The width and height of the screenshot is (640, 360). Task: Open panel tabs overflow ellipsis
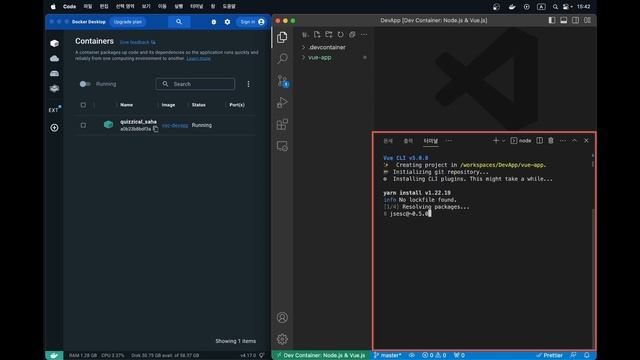[449, 141]
